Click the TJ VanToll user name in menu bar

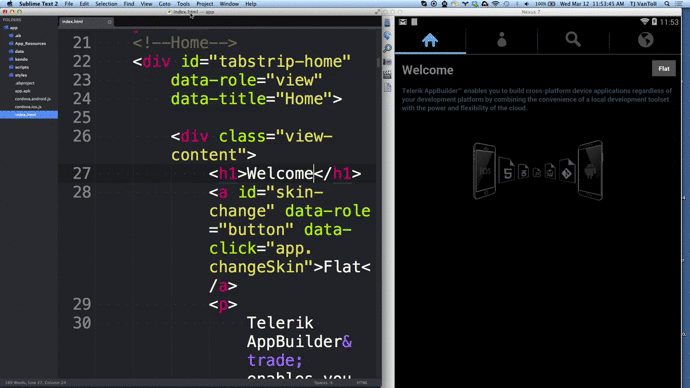(x=643, y=4)
